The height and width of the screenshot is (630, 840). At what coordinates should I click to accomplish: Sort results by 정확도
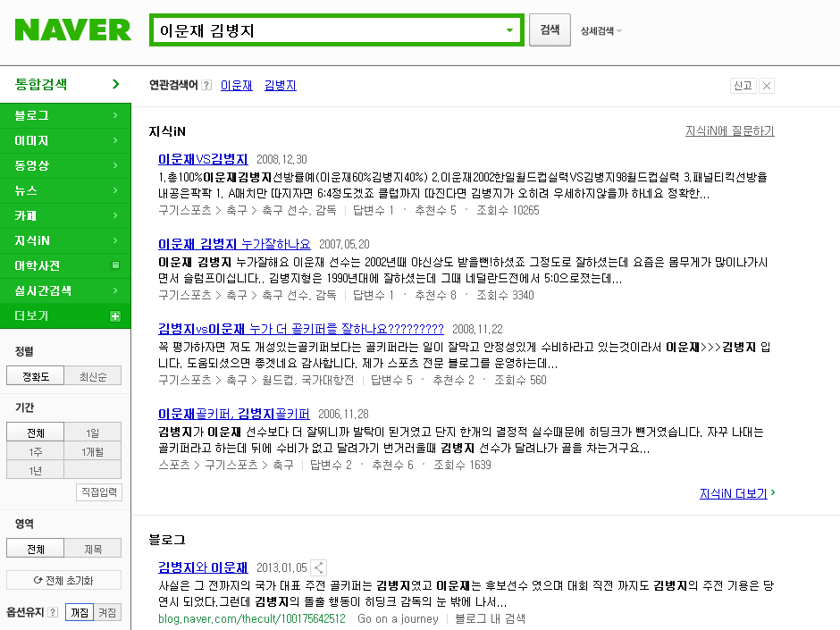(x=36, y=376)
